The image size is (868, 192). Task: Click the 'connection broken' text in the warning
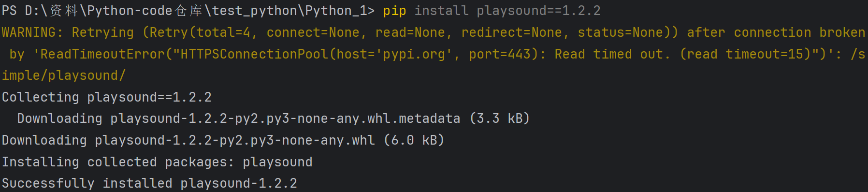pyautogui.click(x=799, y=32)
